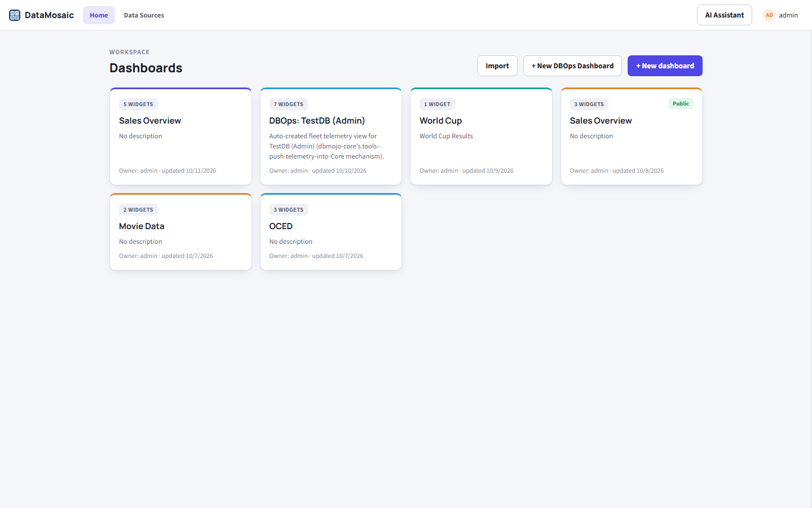Click Movie Data's No description text
812x508 pixels.
pos(140,242)
